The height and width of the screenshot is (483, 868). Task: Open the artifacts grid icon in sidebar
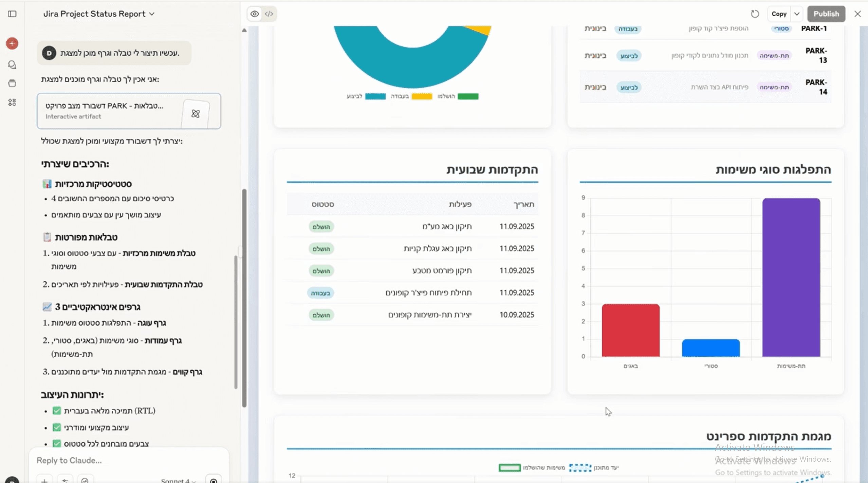point(12,102)
